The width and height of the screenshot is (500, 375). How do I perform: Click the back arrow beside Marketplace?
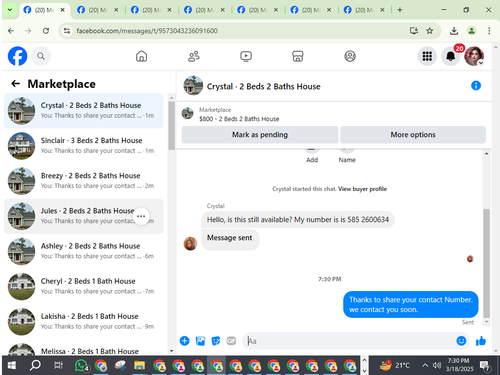pyautogui.click(x=16, y=84)
